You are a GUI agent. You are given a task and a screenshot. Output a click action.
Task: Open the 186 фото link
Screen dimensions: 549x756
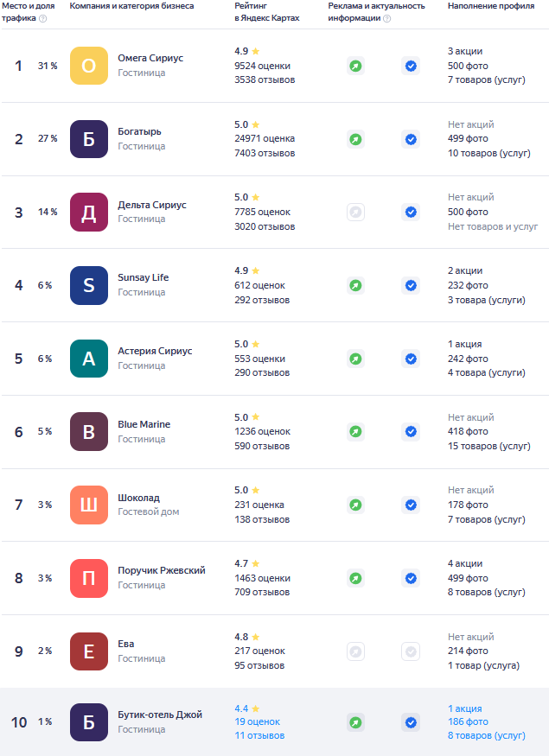(468, 721)
